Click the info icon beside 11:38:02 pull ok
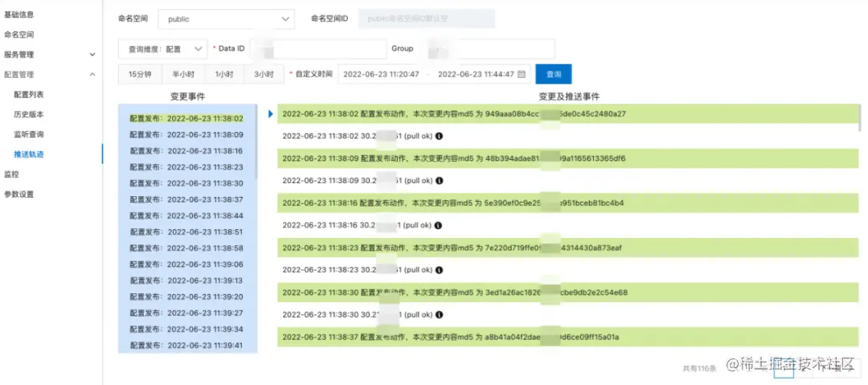868x385 pixels. (x=439, y=136)
